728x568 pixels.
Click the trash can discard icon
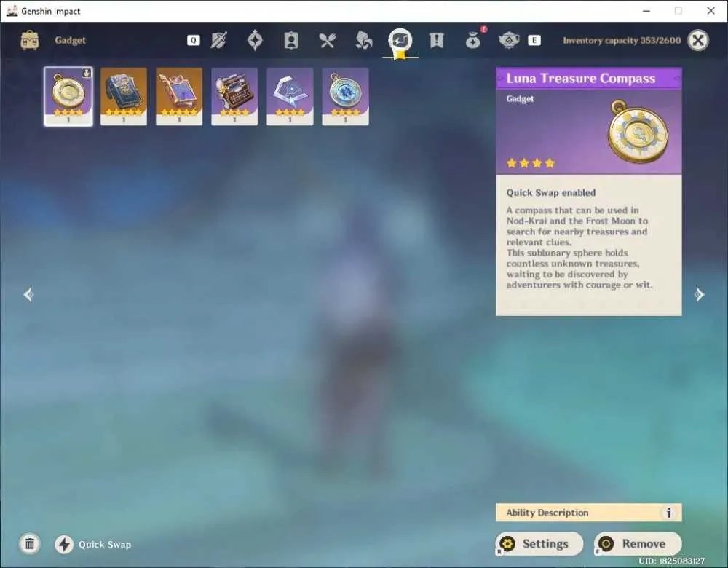pyautogui.click(x=30, y=543)
